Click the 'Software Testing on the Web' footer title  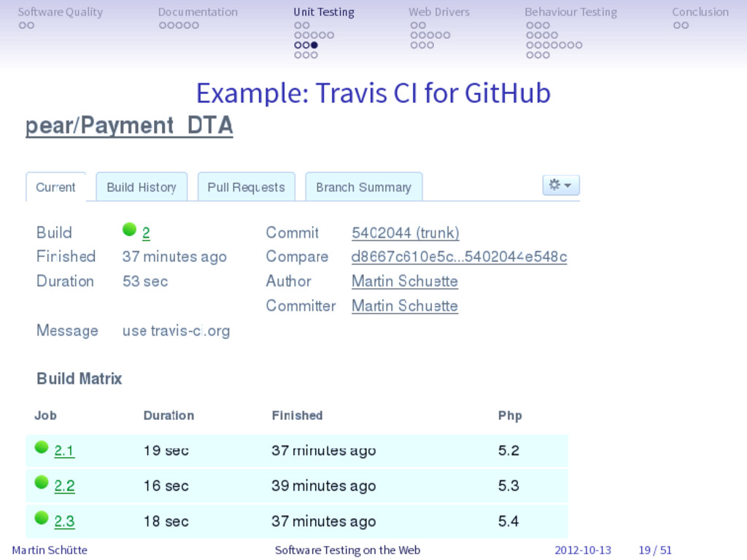click(x=347, y=551)
